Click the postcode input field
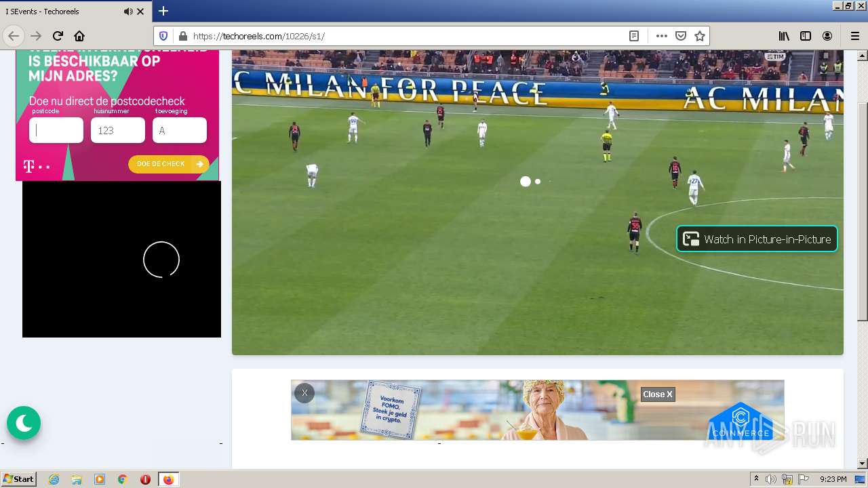The image size is (868, 488). pyautogui.click(x=56, y=130)
